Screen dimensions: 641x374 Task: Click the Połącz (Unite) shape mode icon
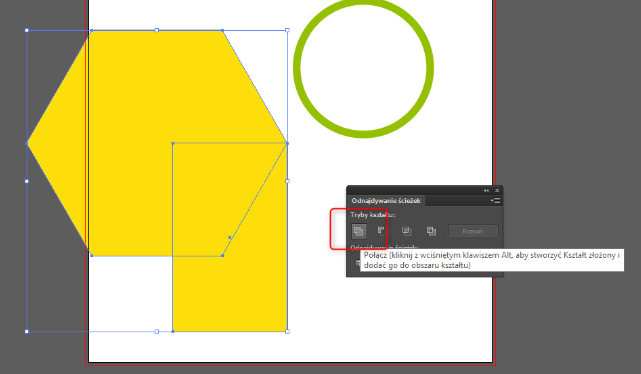pos(359,231)
